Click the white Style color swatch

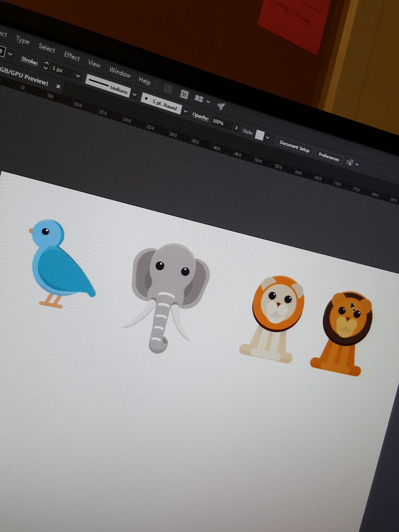(x=260, y=135)
